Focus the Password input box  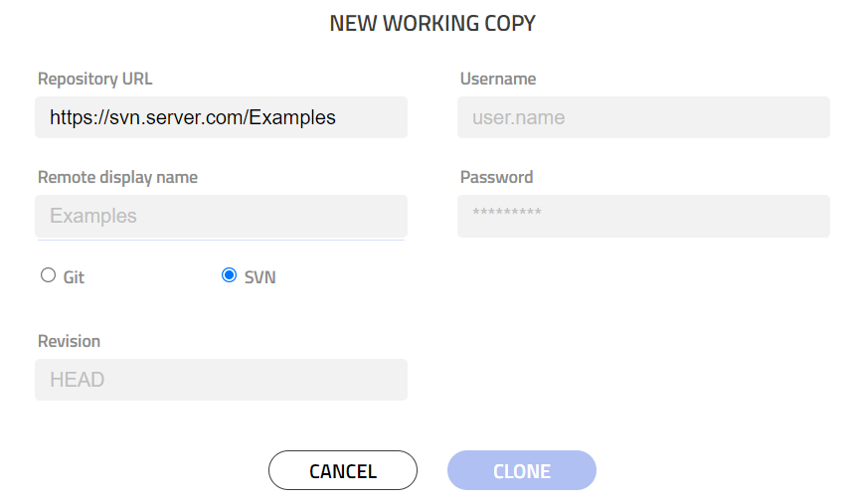tap(643, 216)
